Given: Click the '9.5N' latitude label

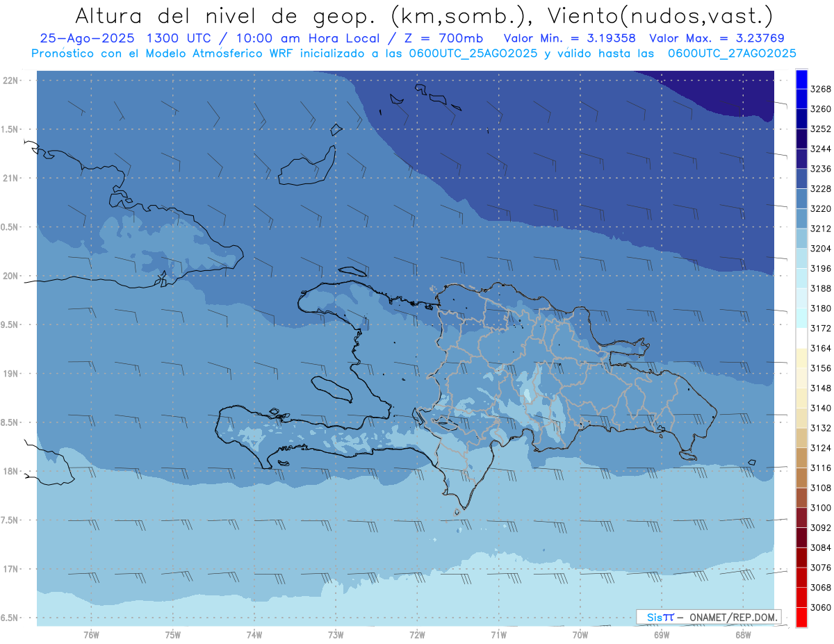Looking at the screenshot, I should [9, 324].
